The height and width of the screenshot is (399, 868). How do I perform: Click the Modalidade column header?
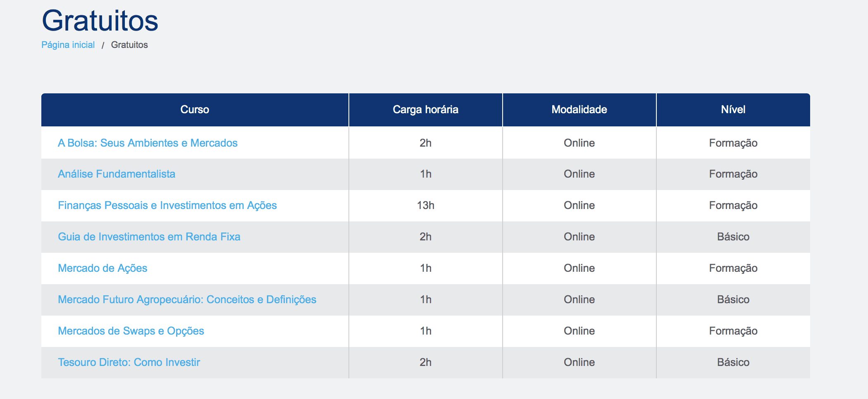coord(579,109)
